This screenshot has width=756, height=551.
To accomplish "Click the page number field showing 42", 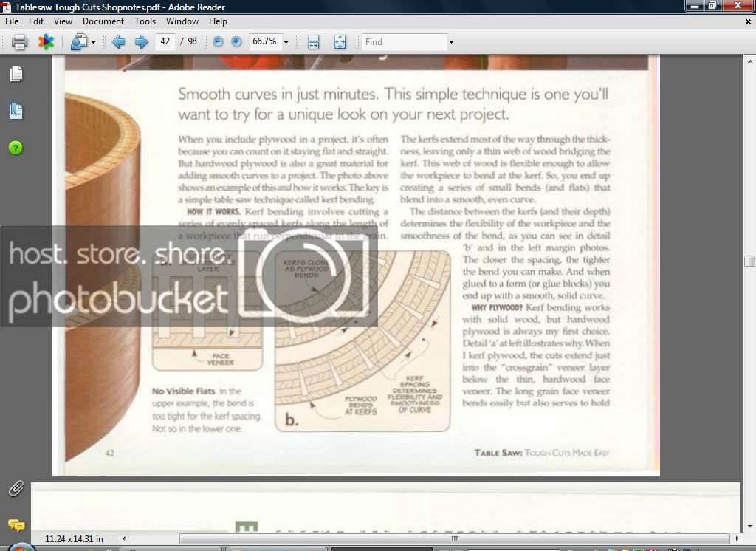I will [x=165, y=41].
